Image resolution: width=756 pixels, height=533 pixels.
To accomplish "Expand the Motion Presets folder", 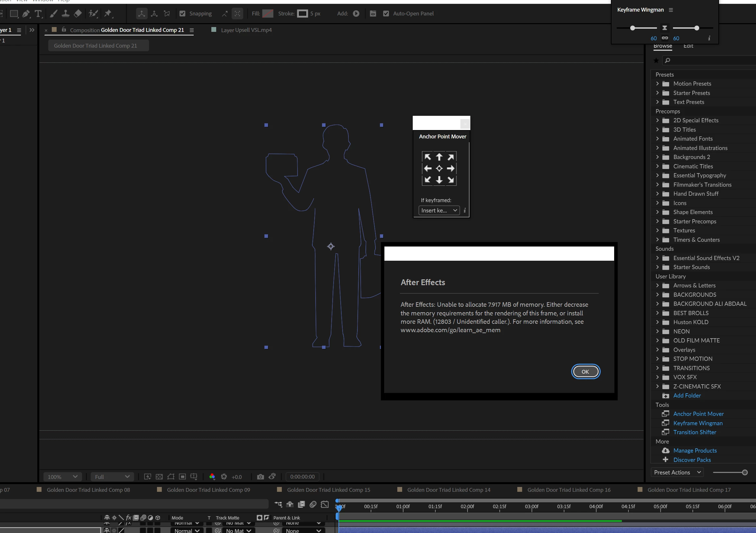I will point(657,84).
